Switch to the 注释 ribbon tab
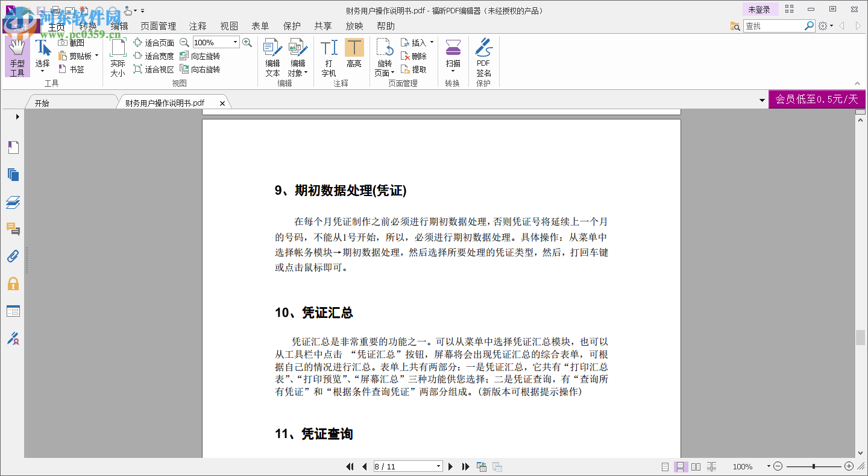The width and height of the screenshot is (868, 476). pos(197,25)
